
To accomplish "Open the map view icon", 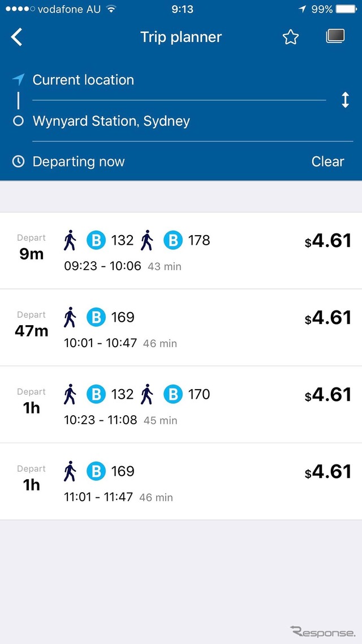I will point(335,37).
